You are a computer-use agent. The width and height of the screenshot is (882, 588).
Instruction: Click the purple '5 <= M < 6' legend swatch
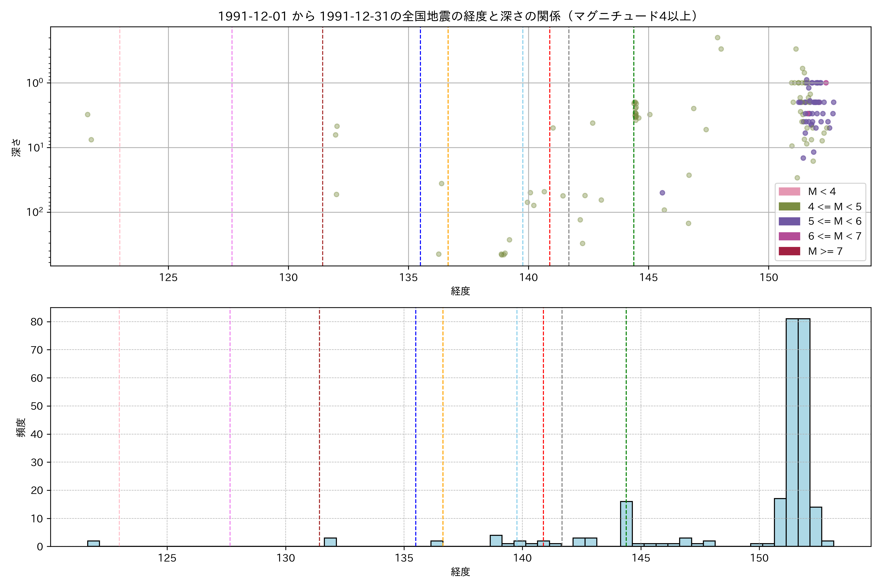pos(789,221)
